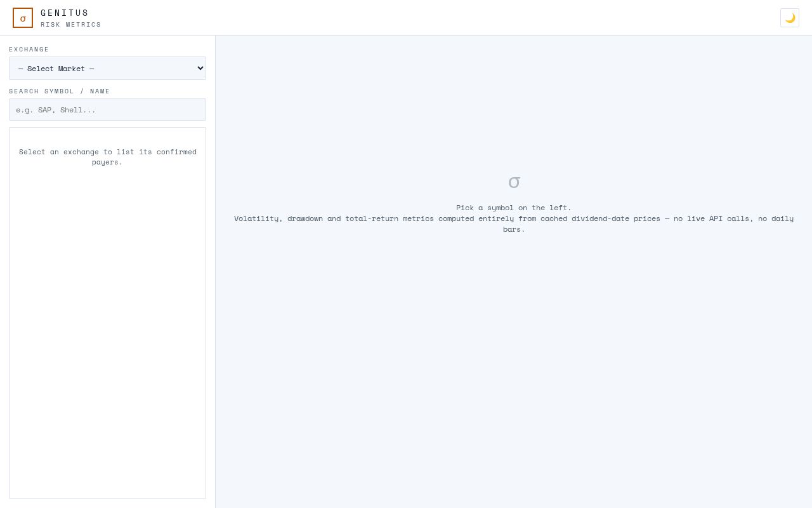Screen dimensions: 812x508
Task: Focus the symbol or name search field
Action: [108, 110]
